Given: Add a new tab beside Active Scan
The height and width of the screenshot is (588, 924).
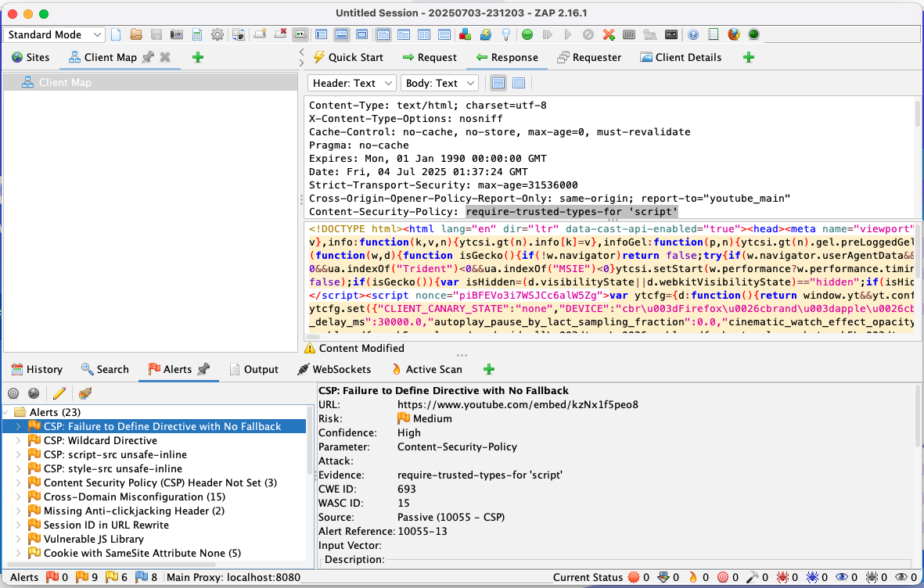Looking at the screenshot, I should click(x=488, y=369).
